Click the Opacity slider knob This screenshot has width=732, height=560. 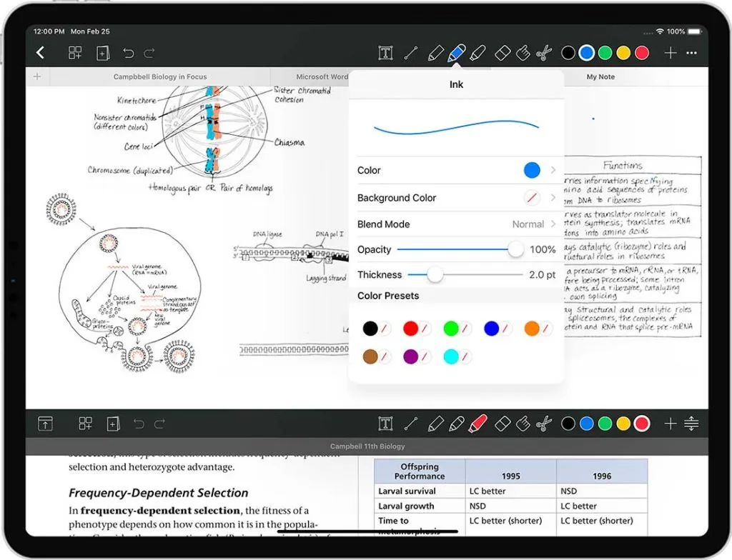515,249
